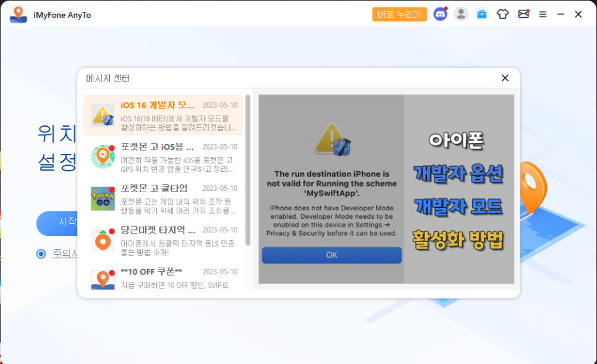This screenshot has width=597, height=364.
Task: Click the warning icon in the preview image
Action: click(332, 139)
